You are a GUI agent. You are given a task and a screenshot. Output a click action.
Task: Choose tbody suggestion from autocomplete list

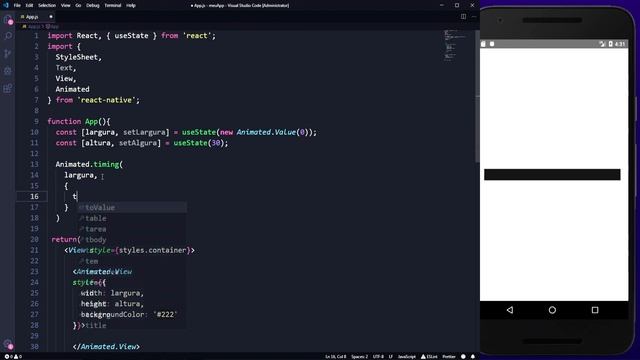(132, 240)
